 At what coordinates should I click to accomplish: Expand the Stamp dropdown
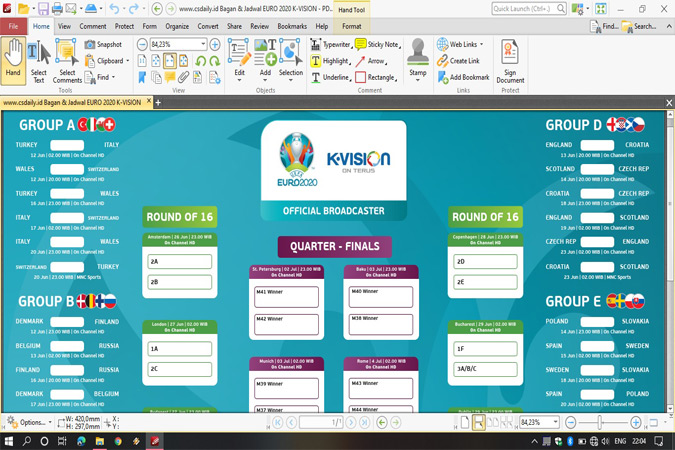tap(418, 81)
